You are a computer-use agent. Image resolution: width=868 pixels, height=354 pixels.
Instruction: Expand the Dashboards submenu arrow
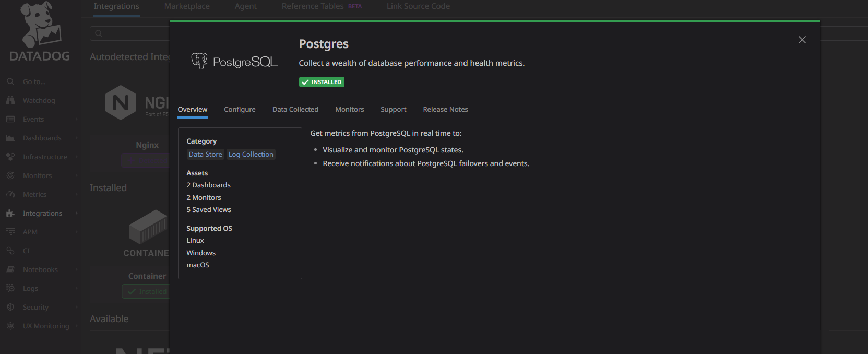click(x=77, y=138)
